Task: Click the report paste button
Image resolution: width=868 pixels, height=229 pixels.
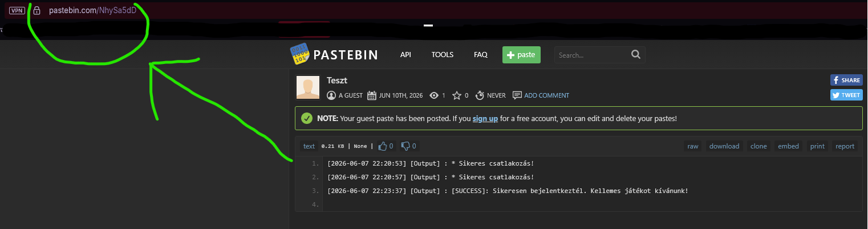Action: pyautogui.click(x=845, y=146)
